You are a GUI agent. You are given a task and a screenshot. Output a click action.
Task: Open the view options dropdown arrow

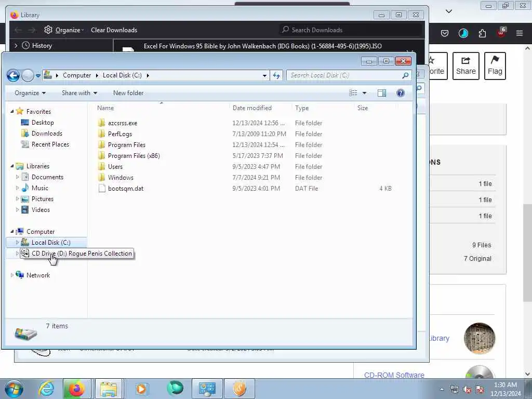click(364, 93)
